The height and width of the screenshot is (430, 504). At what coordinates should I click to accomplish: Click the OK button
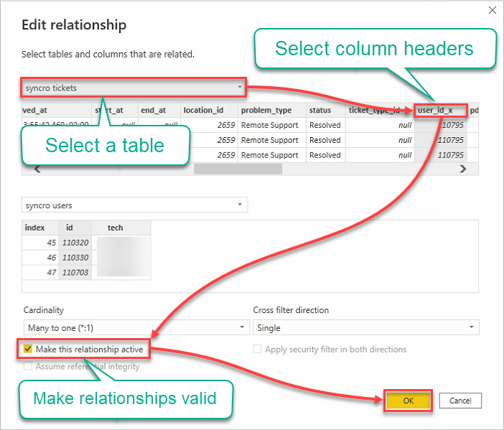pos(409,401)
